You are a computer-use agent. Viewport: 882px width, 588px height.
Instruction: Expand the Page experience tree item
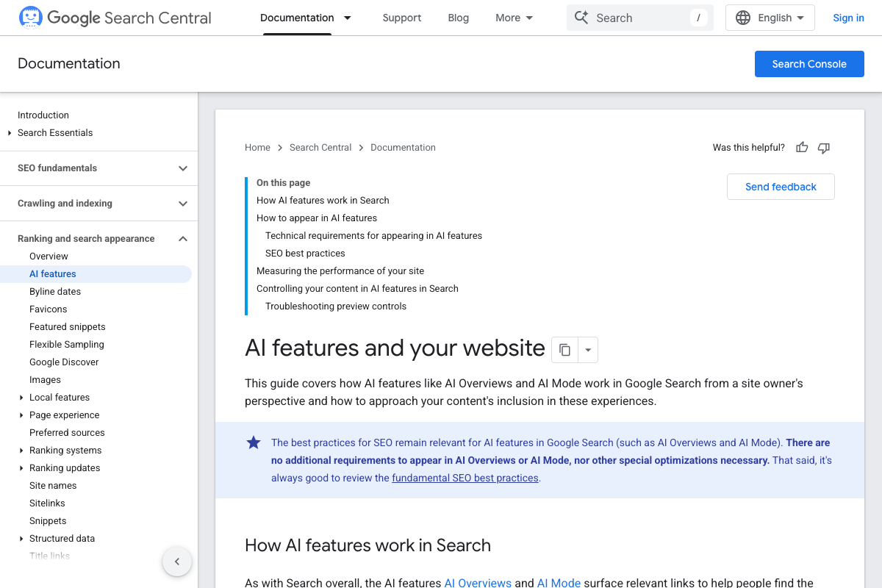coord(21,415)
